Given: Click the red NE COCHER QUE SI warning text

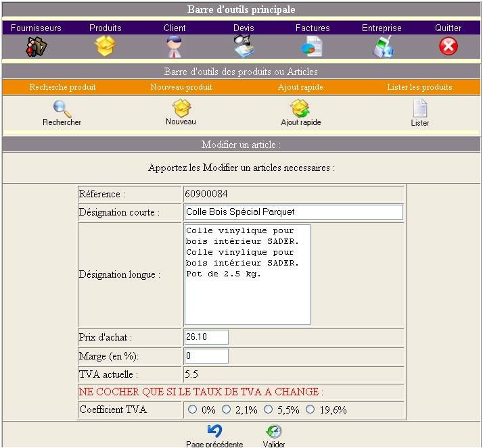Looking at the screenshot, I should tap(201, 392).
